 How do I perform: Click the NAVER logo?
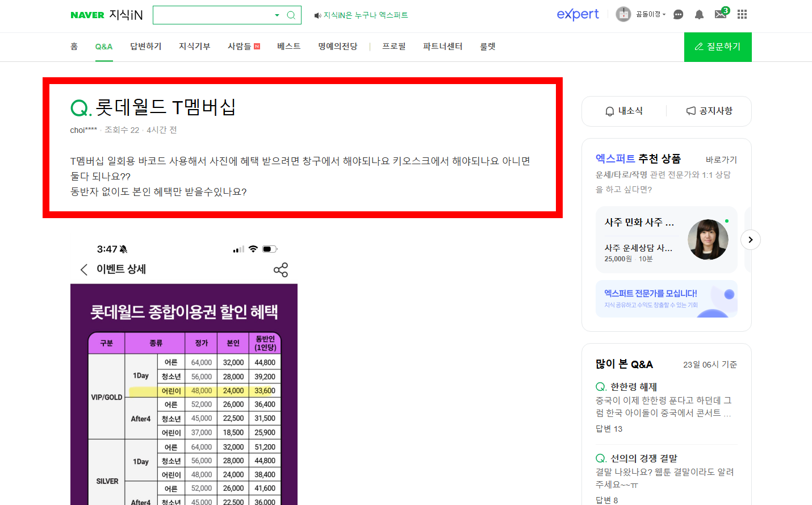click(x=87, y=15)
